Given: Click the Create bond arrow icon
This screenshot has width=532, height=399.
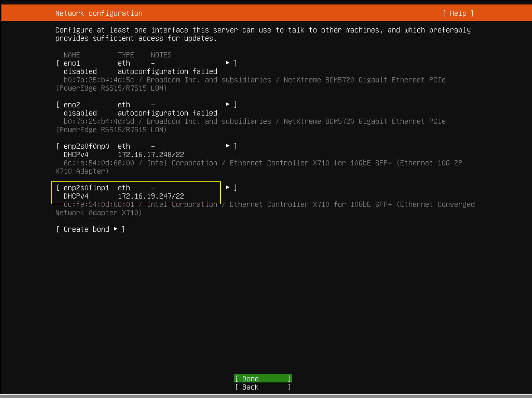Looking at the screenshot, I should click(116, 229).
